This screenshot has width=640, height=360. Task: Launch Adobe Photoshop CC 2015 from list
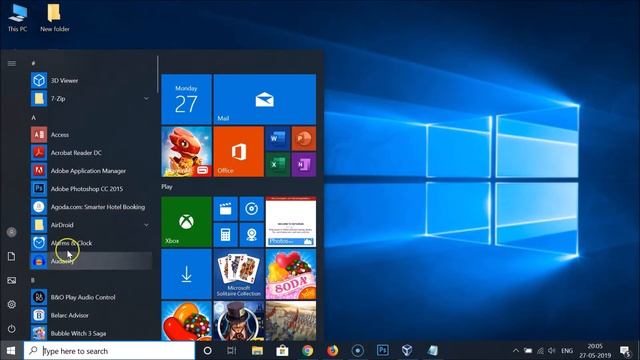coord(91,189)
